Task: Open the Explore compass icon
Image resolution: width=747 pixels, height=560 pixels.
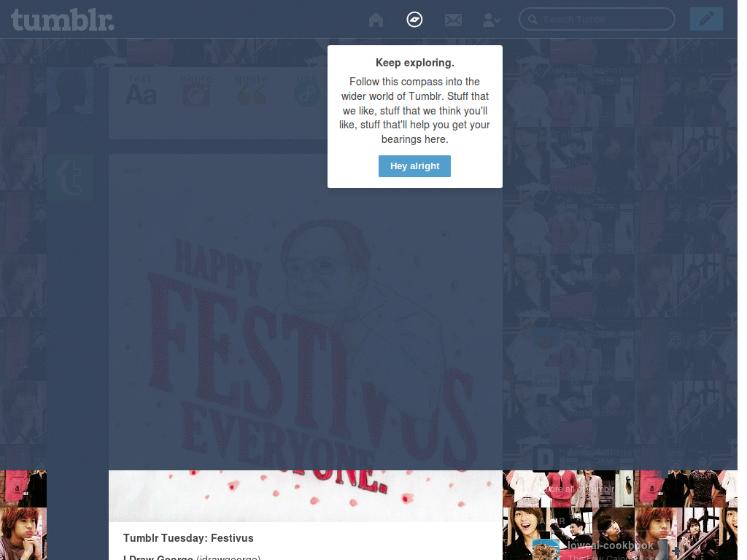Action: (x=414, y=20)
